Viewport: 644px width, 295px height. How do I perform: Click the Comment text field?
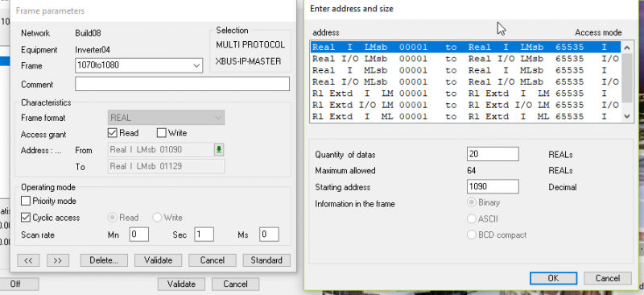(x=183, y=84)
